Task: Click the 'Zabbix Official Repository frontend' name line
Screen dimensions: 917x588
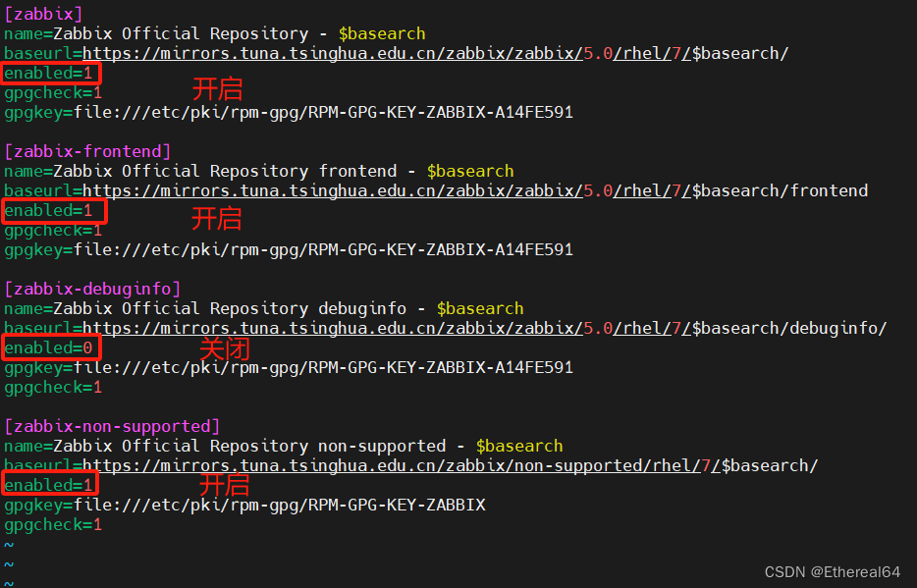Action: tap(259, 171)
